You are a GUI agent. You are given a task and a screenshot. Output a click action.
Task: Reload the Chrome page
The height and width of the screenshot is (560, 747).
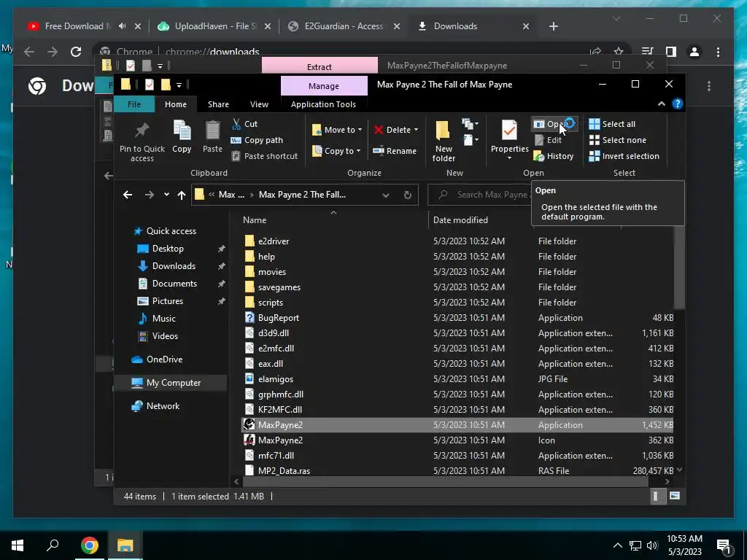[x=76, y=52]
